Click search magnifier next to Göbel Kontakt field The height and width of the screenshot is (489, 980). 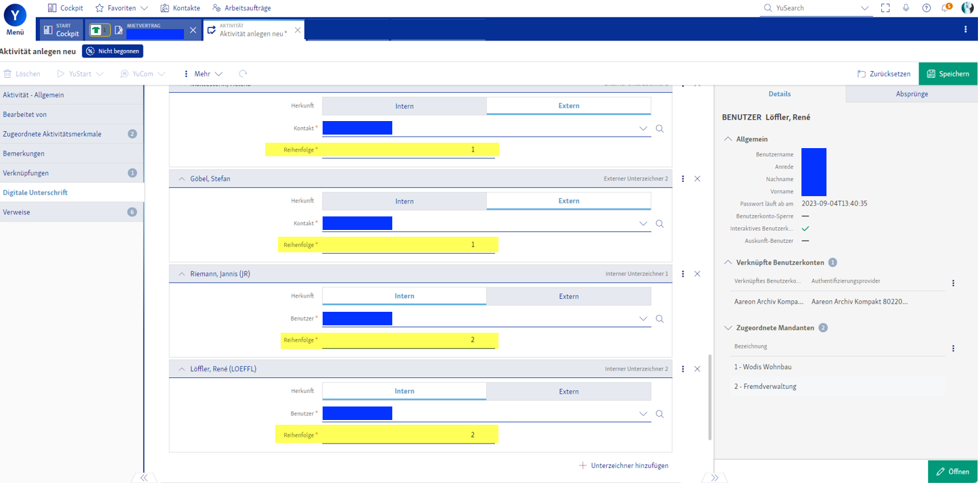tap(659, 224)
